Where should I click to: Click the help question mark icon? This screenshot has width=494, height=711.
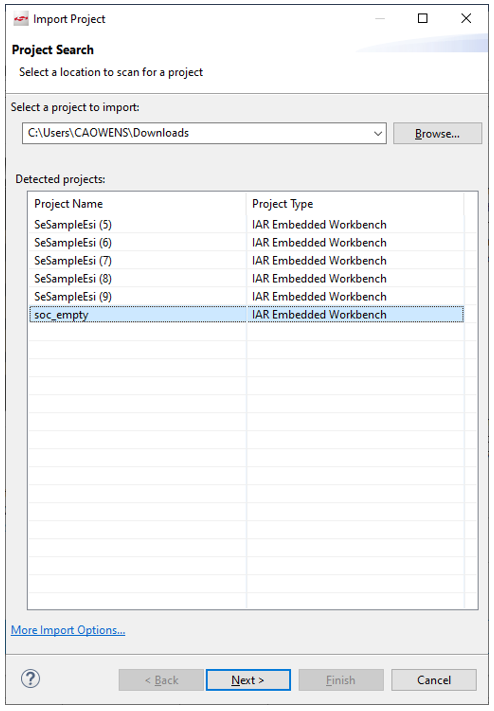[30, 679]
